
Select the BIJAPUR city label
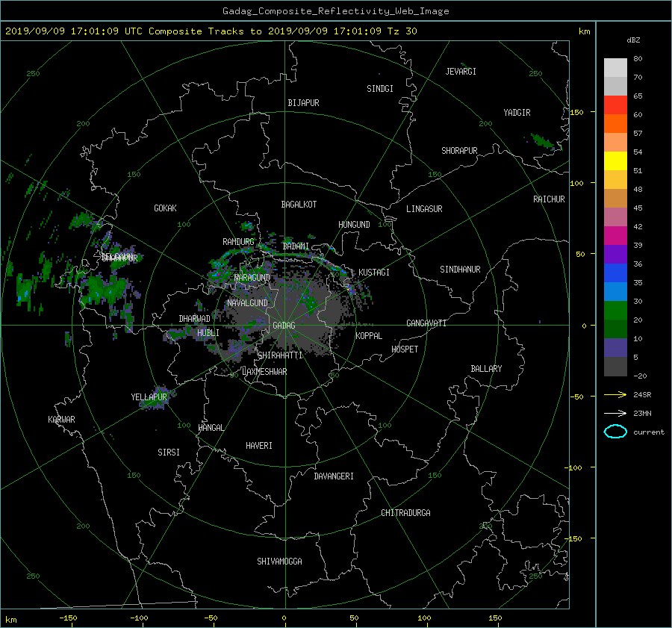(x=303, y=103)
